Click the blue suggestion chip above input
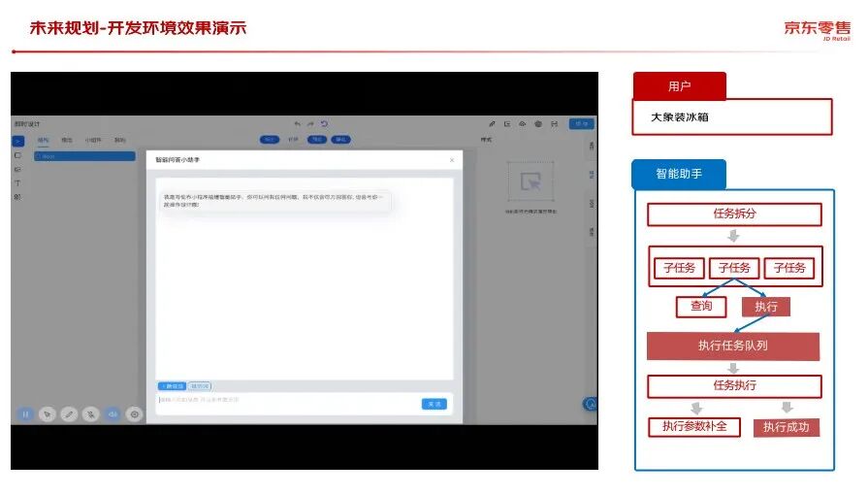Viewport: 868px width, 495px height. point(173,385)
